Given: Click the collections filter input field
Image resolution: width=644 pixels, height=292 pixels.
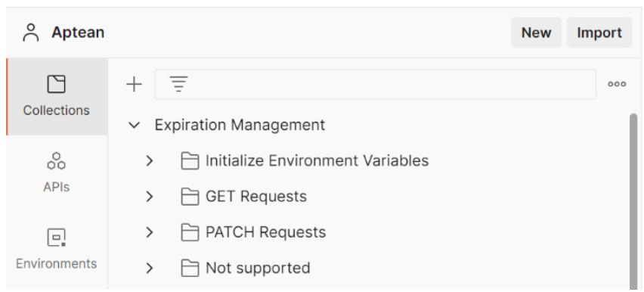Looking at the screenshot, I should click(x=376, y=84).
